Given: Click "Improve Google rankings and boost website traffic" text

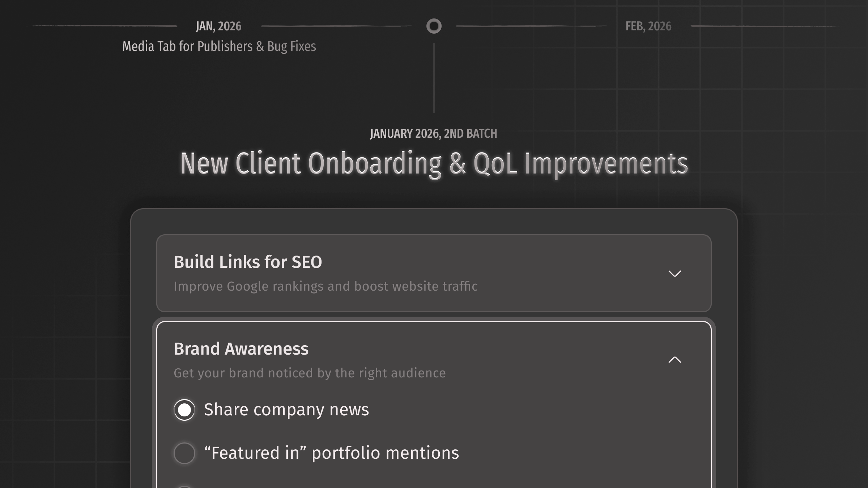Looking at the screenshot, I should (x=325, y=286).
